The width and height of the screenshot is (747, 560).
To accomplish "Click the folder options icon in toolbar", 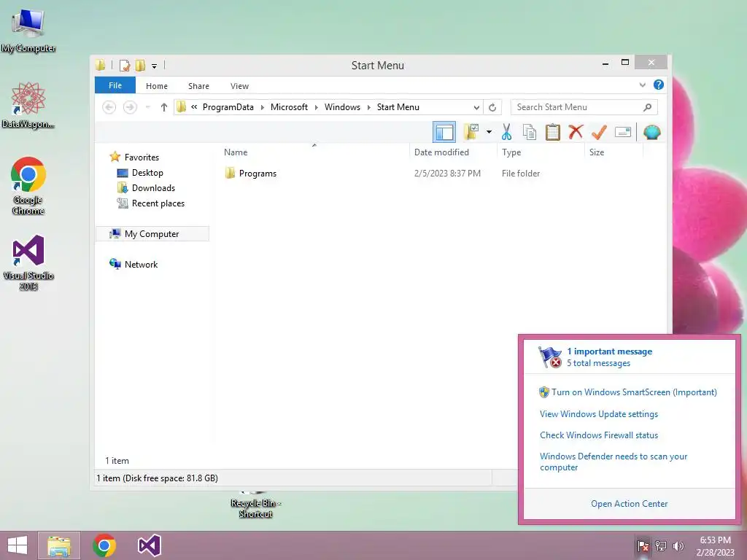I will pyautogui.click(x=471, y=132).
